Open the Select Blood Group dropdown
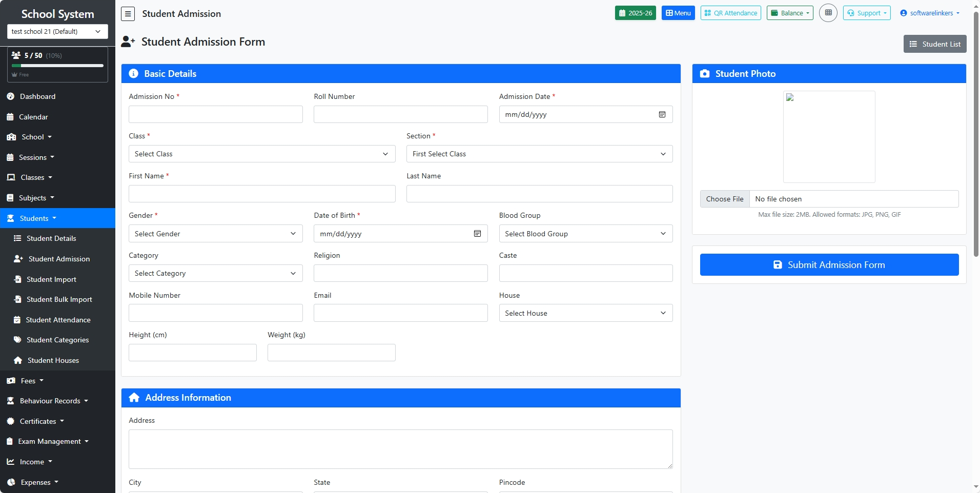 pos(585,234)
